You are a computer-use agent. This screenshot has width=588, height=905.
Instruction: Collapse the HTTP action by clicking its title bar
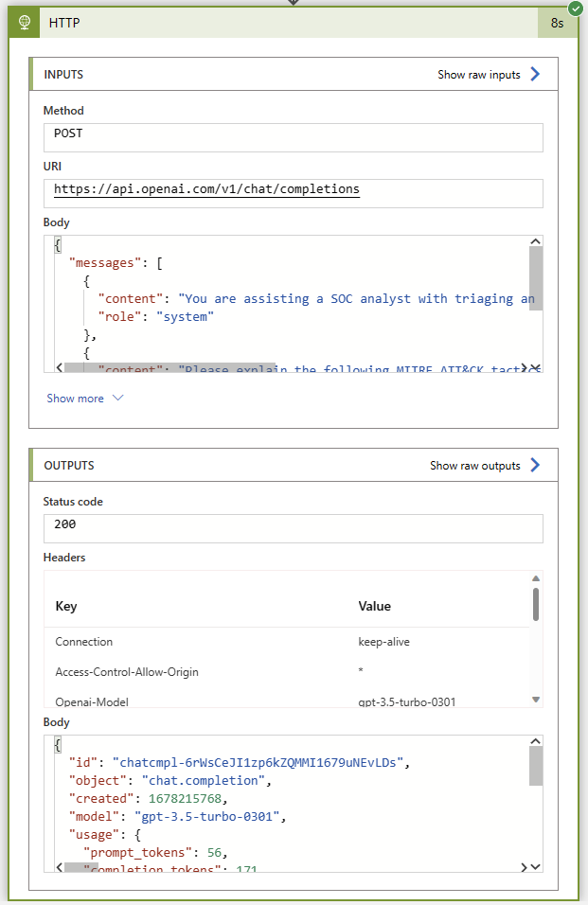284,21
